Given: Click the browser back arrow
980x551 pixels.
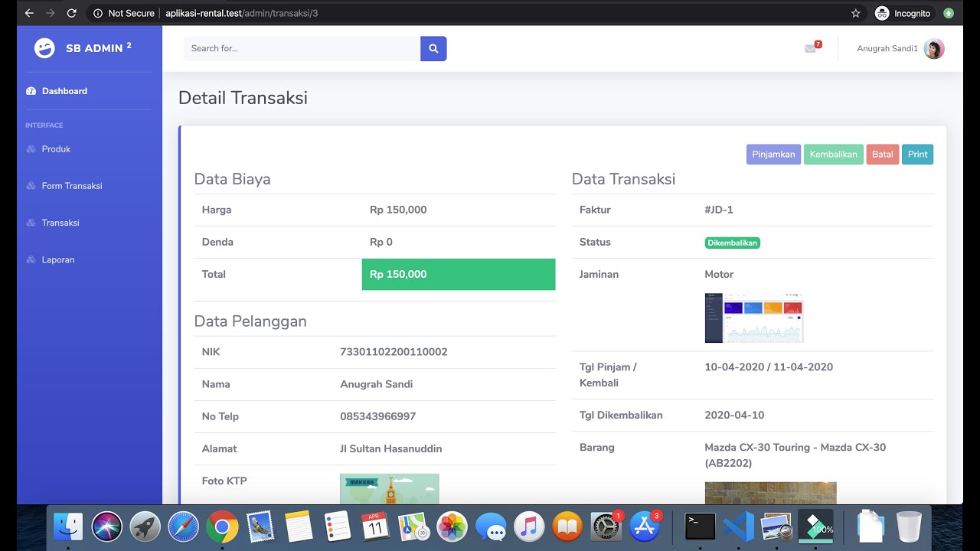Looking at the screenshot, I should pos(29,13).
